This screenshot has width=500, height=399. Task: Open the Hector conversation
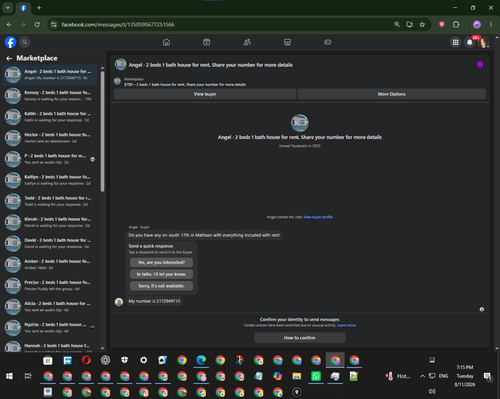point(50,138)
